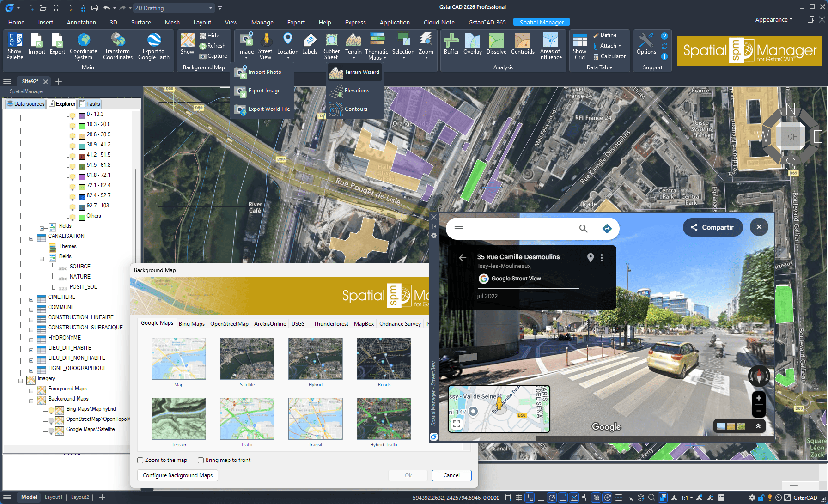Open the Selection dropdown
828x504 pixels.
point(403,58)
